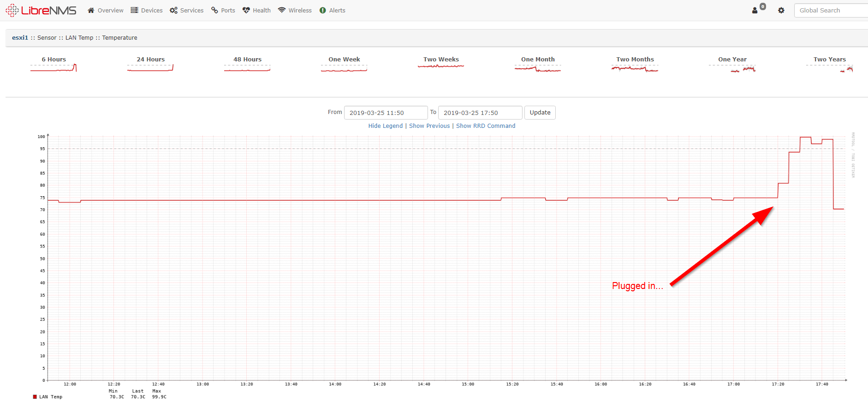Click the Services gears icon
868x415 pixels.
[173, 10]
